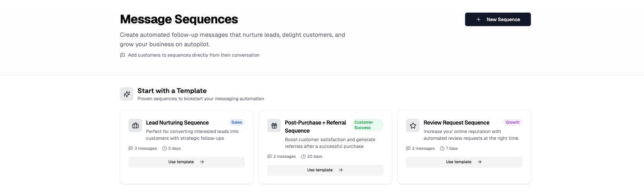Click the clock icon next to 5 days
This screenshot has height=192, width=644.
[x=164, y=148]
